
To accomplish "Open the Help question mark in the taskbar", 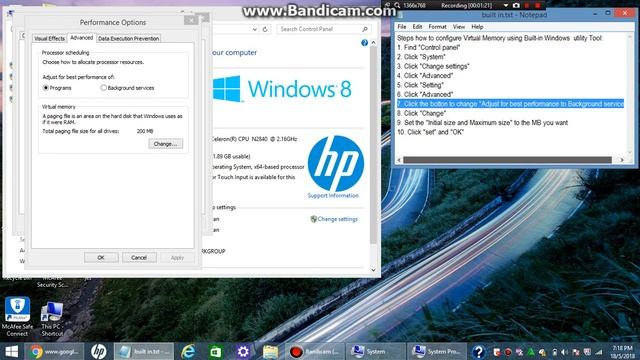I will (x=478, y=351).
